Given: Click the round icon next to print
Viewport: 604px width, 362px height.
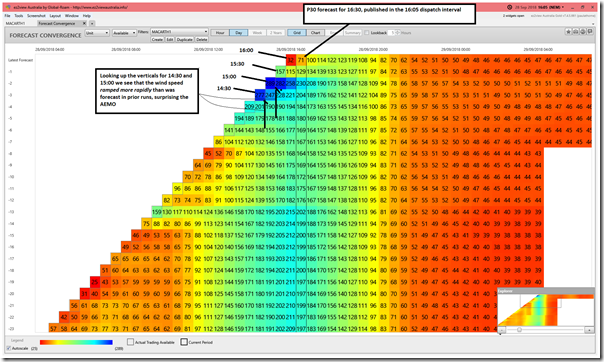Looking at the screenshot, I should click(583, 32).
